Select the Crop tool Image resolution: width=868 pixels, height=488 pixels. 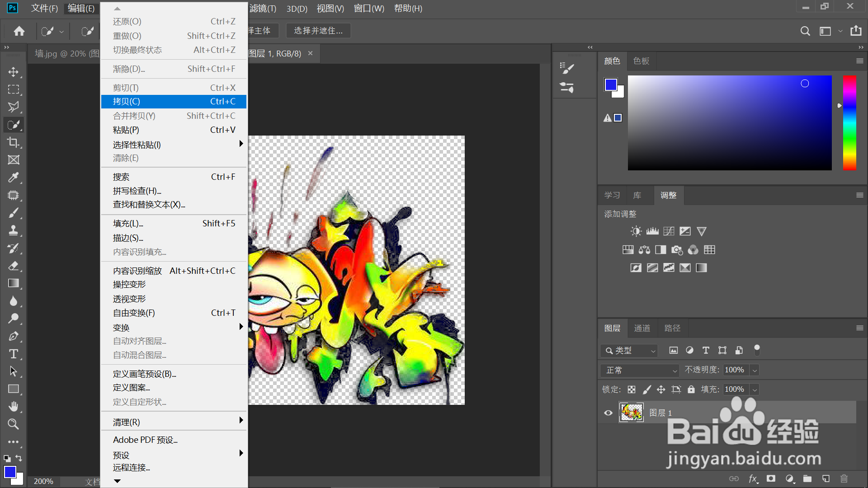point(14,142)
